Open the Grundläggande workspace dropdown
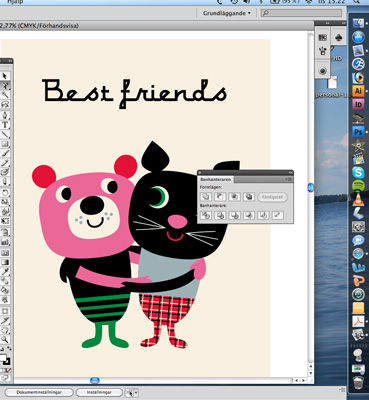Image resolution: width=369 pixels, height=400 pixels. 226,13
